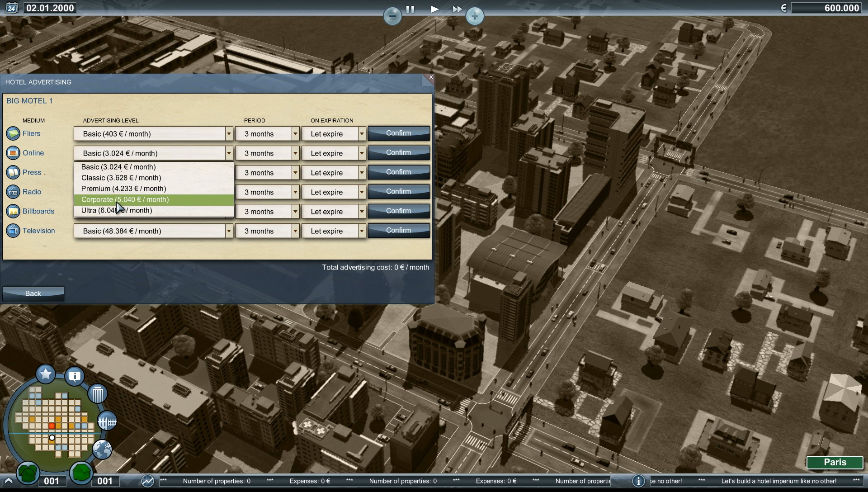Click the zoom-in magnifier icon

[474, 16]
